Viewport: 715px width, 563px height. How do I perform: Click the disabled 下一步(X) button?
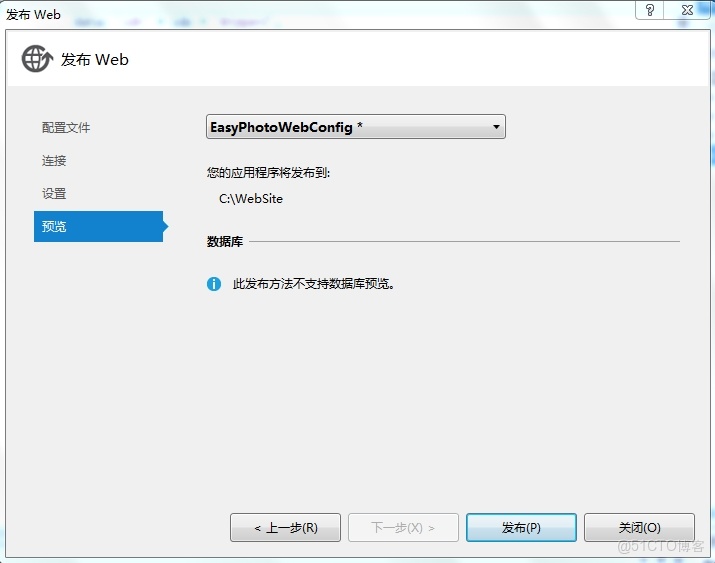(403, 528)
